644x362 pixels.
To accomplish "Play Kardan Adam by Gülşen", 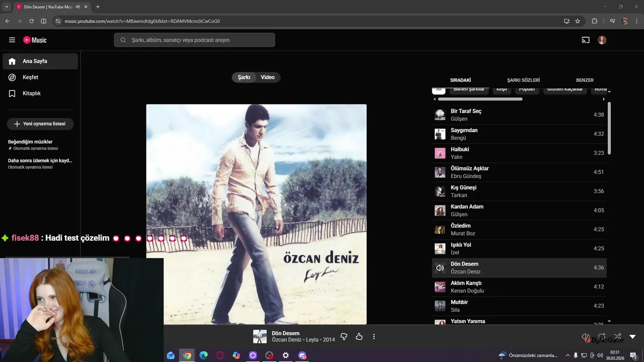I will coord(519,210).
